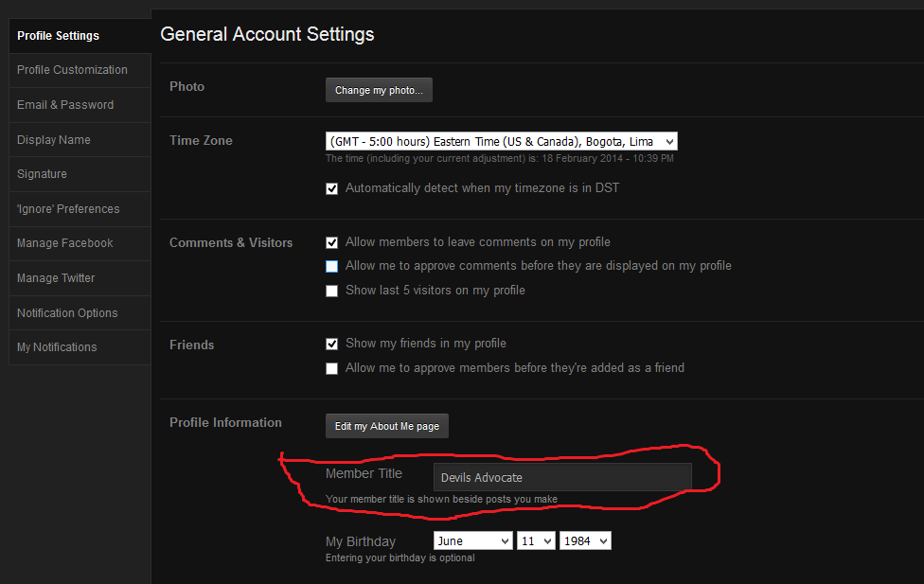Open the birthday month dropdown
Viewport: 924px width, 584px height.
[472, 541]
